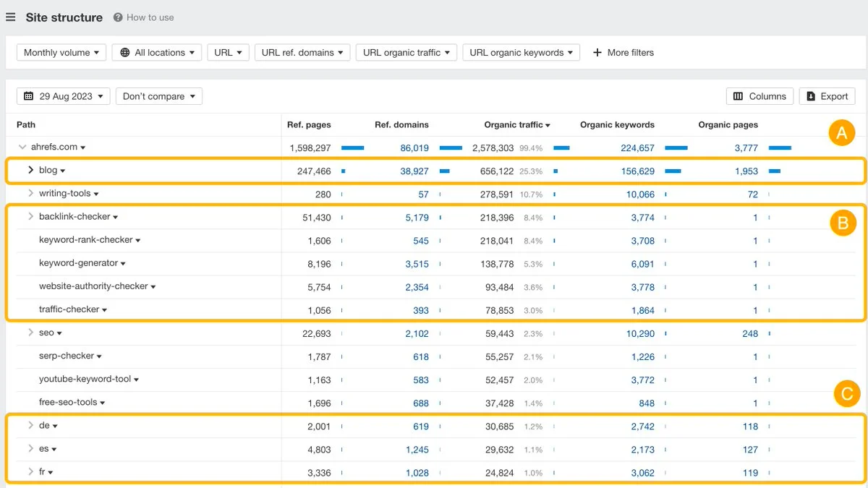Open the Columns settings button
868x488 pixels.
coord(759,96)
